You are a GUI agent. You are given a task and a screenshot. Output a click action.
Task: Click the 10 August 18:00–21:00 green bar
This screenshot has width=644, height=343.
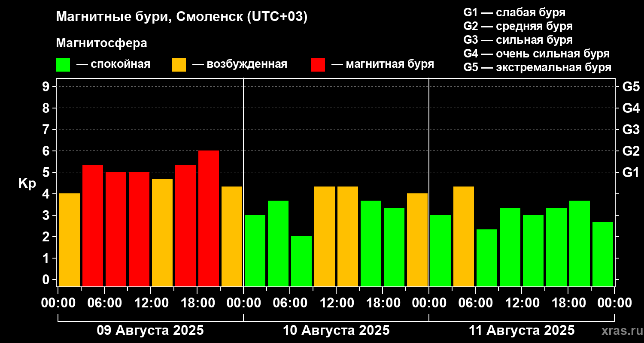click(394, 247)
